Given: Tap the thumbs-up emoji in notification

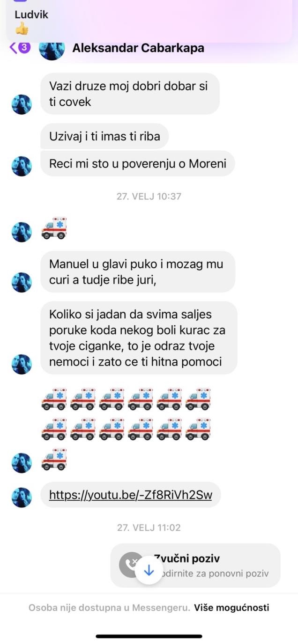Looking at the screenshot, I should pyautogui.click(x=22, y=29).
